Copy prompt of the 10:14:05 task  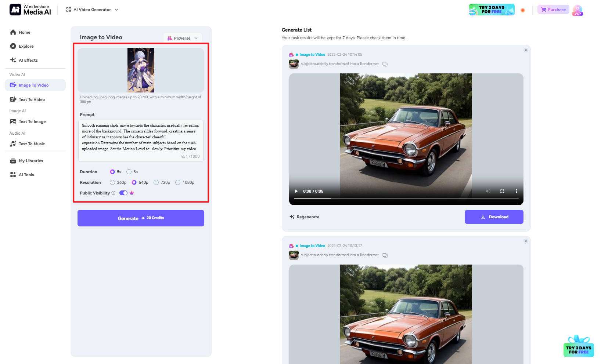(x=385, y=64)
